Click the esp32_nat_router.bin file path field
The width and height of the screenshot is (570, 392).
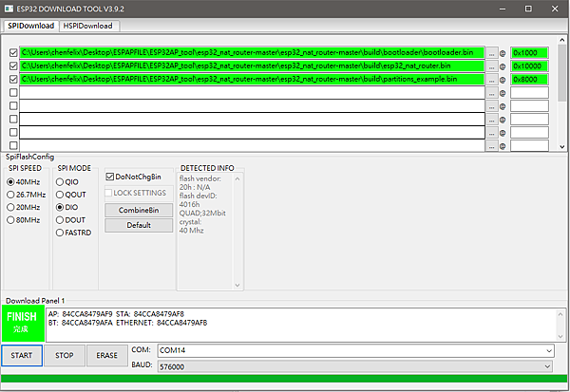point(252,65)
